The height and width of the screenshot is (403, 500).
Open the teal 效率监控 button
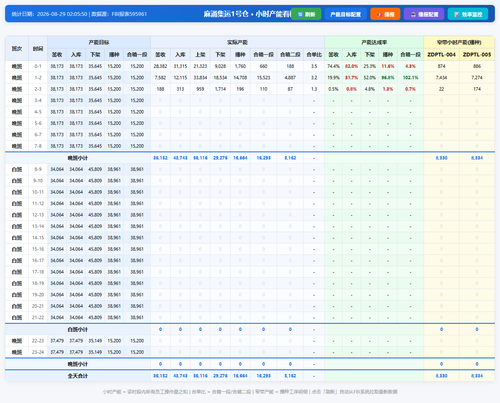468,14
